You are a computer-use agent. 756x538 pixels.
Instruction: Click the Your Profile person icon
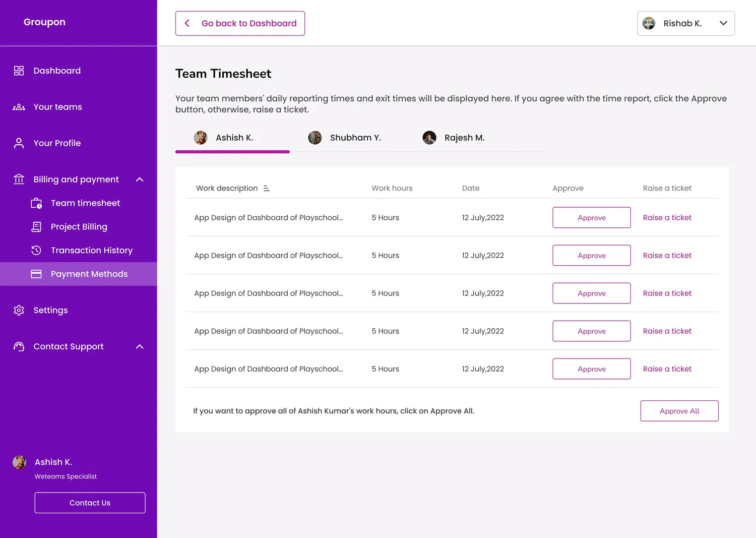(x=19, y=143)
